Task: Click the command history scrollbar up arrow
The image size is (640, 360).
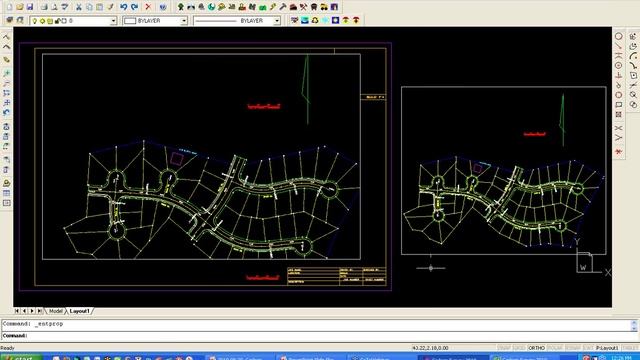Action: (x=634, y=323)
